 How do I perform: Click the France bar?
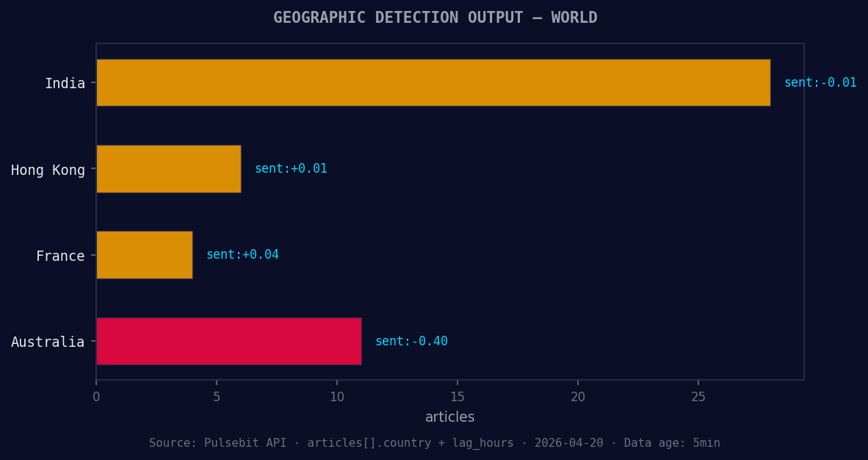[143, 255]
